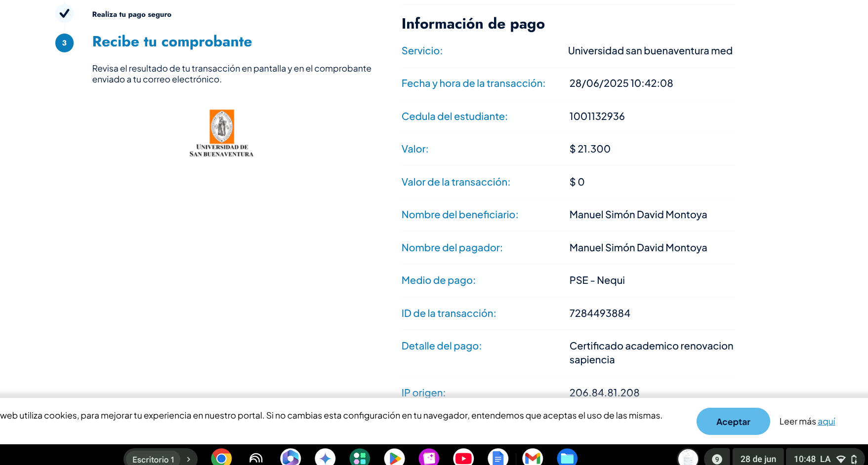The height and width of the screenshot is (465, 868).
Task: Open the YouTube app in shelf
Action: [463, 458]
